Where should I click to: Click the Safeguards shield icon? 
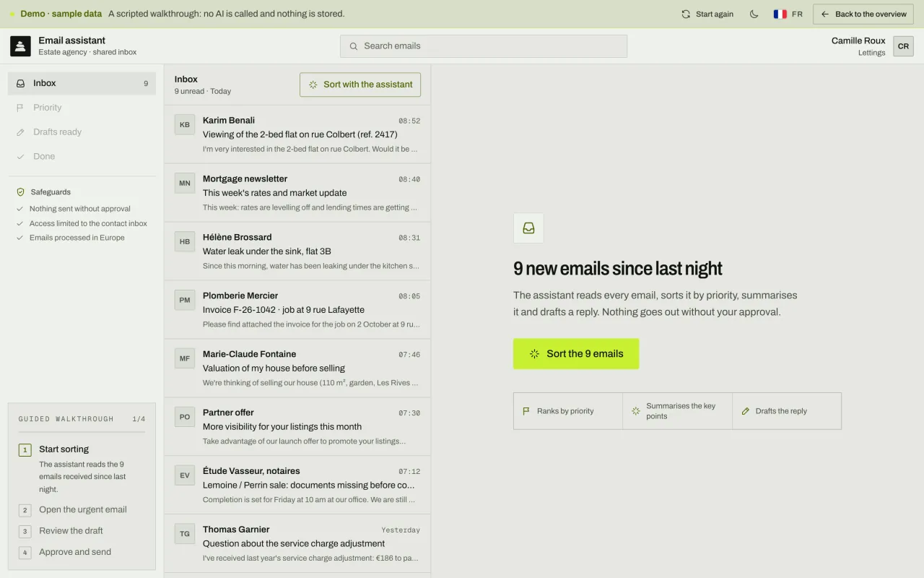coord(21,192)
